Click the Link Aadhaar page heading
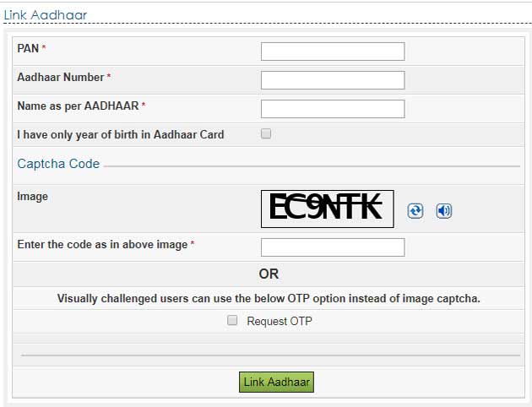This screenshot has height=407, width=532. pos(46,14)
